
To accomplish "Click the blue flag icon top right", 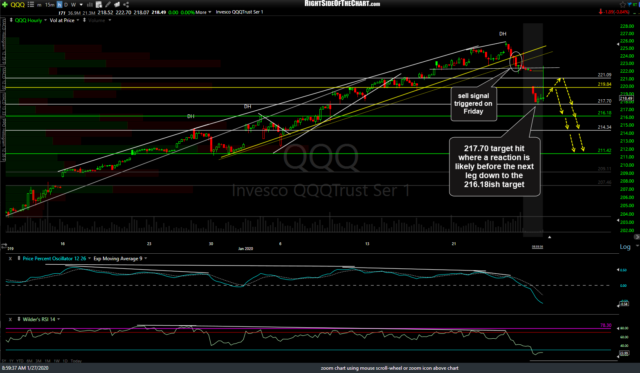I will (630, 4).
